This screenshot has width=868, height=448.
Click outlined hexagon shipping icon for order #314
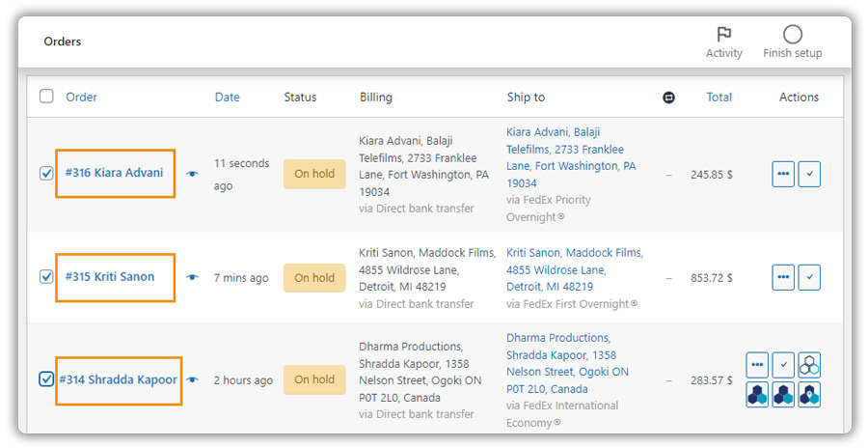pyautogui.click(x=810, y=365)
